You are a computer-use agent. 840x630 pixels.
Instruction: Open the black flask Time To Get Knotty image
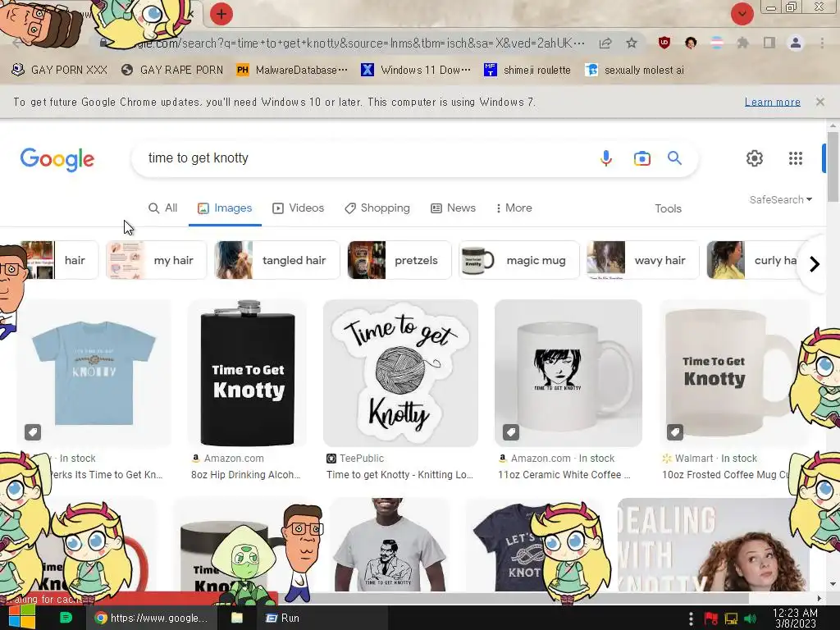248,373
